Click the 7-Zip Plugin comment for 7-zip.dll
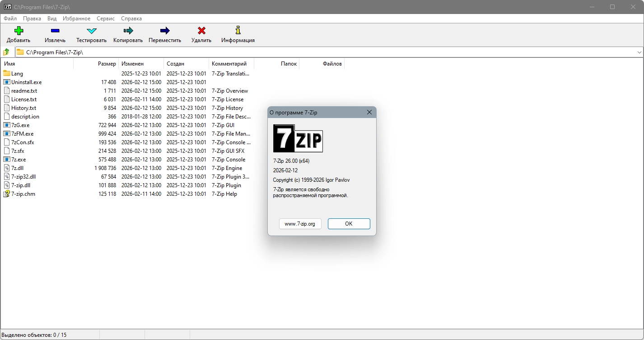This screenshot has height=340, width=644. [226, 185]
